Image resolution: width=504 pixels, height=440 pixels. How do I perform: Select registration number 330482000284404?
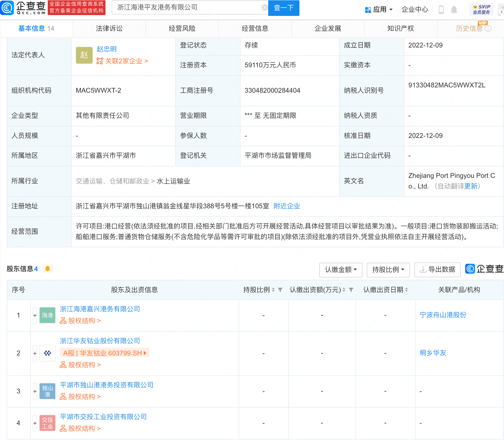pos(272,90)
